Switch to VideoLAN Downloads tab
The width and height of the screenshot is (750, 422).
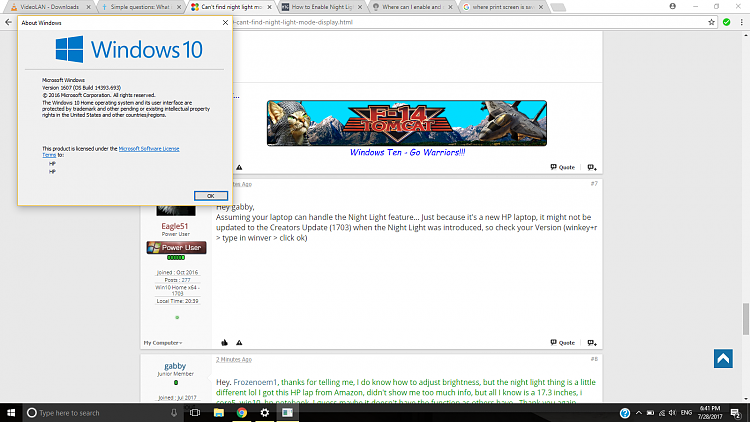point(50,7)
